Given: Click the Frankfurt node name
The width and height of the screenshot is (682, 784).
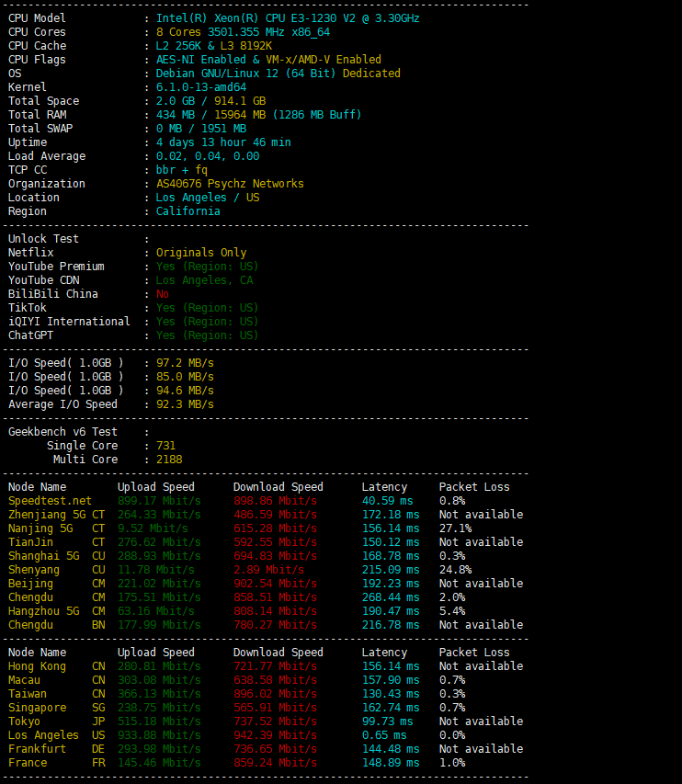Looking at the screenshot, I should pos(37,749).
